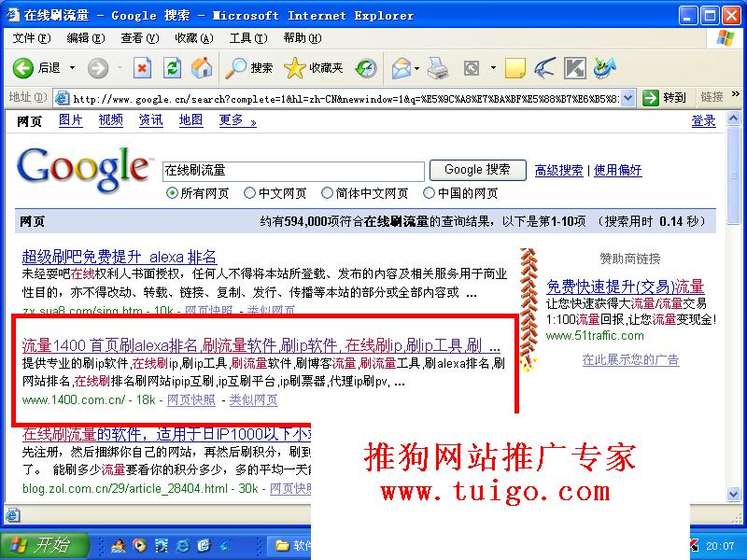Open the 高级搜索 link
Image resolution: width=747 pixels, height=560 pixels.
click(558, 171)
